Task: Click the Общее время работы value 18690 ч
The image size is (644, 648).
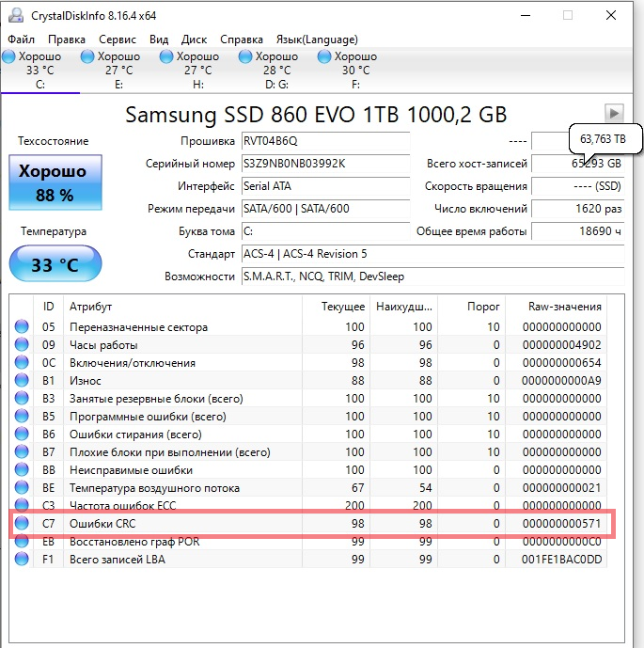Action: [577, 231]
